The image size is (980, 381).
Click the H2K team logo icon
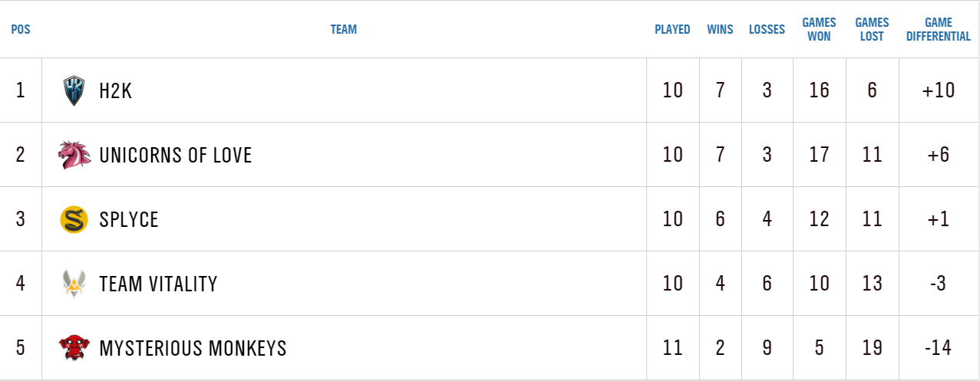(x=74, y=90)
